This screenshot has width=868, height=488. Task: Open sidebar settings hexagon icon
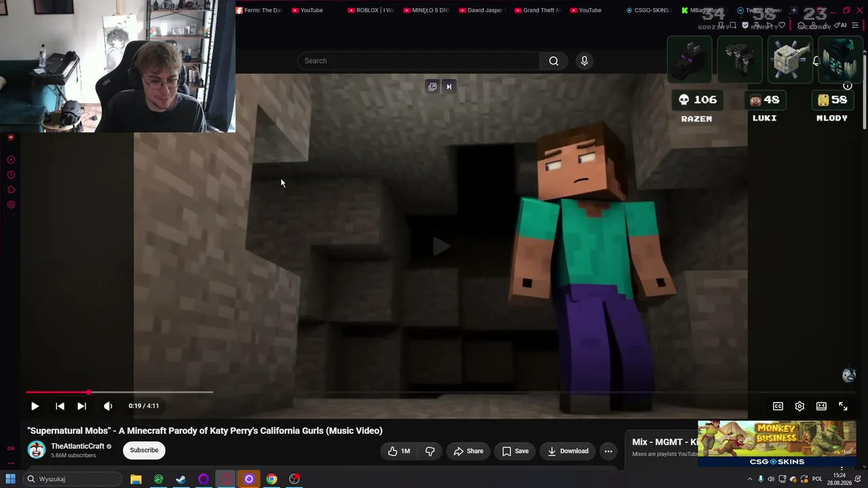click(x=11, y=205)
